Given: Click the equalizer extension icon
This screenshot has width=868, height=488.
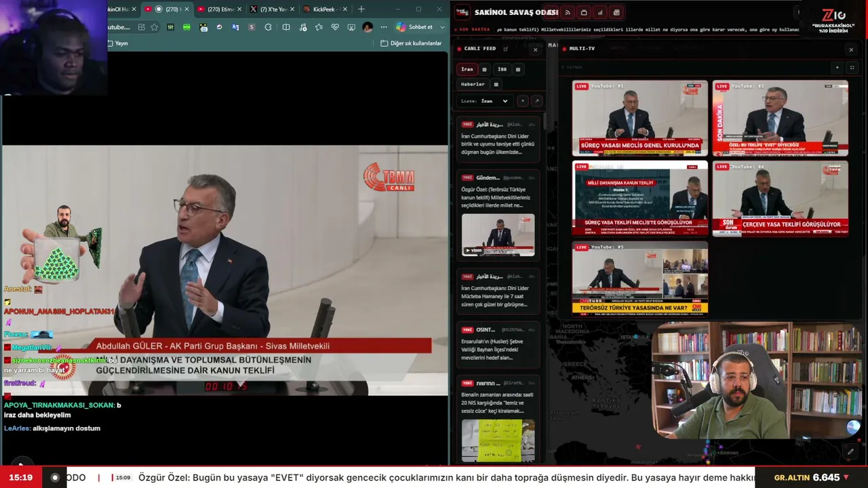Looking at the screenshot, I should click(x=170, y=27).
